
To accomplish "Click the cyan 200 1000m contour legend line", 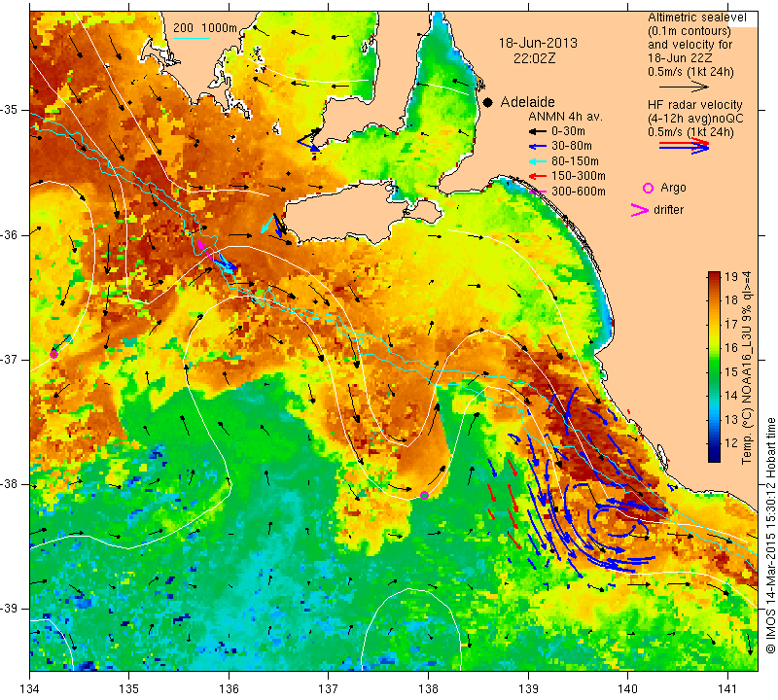I will 191,38.
